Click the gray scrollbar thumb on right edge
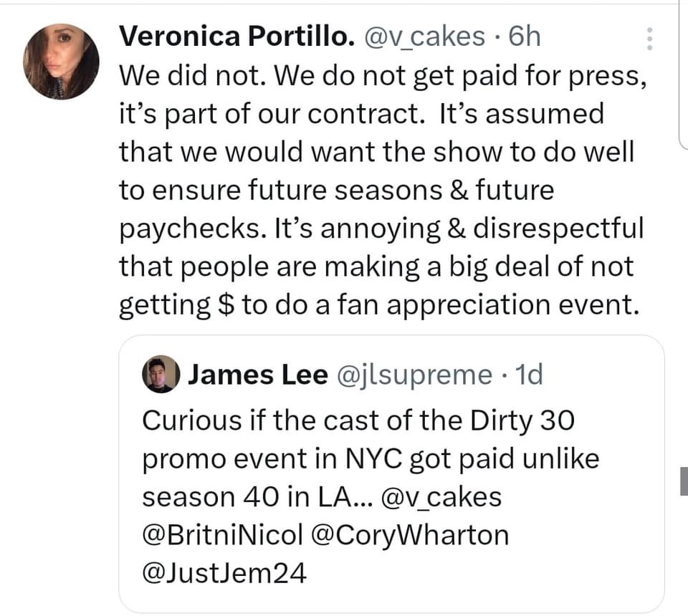This screenshot has width=688, height=616. (x=684, y=481)
